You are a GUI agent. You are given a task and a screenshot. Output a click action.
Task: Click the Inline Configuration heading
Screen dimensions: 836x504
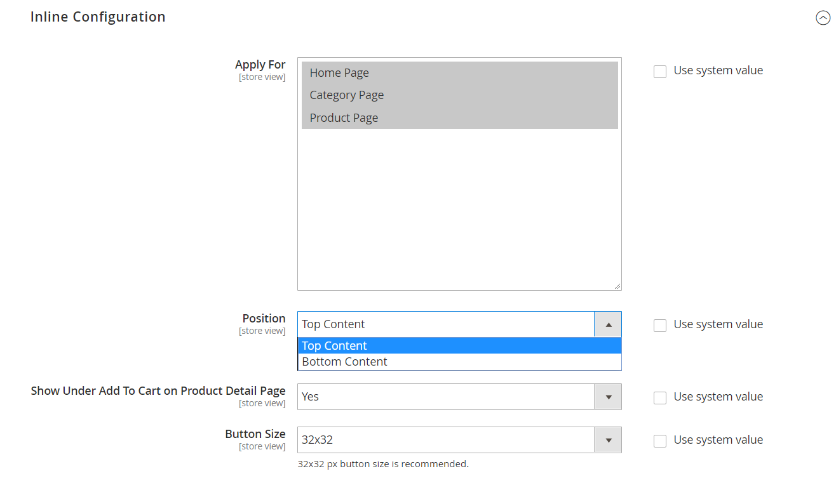(x=98, y=17)
